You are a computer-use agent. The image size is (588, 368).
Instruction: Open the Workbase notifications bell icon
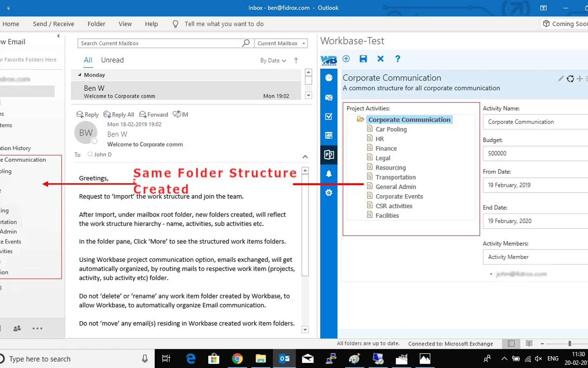329,174
